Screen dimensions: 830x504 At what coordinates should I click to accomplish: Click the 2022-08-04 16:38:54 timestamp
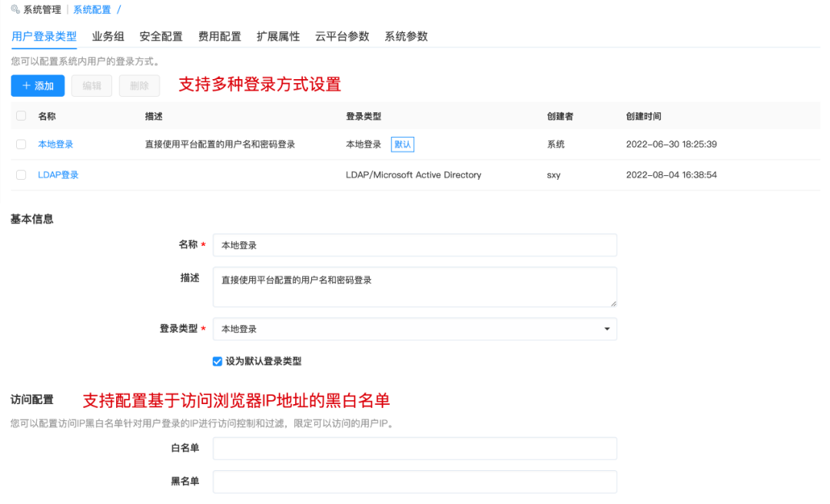[x=671, y=174]
